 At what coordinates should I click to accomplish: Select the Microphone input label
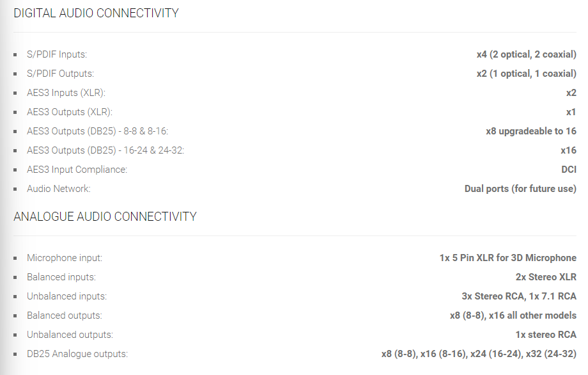coord(65,258)
